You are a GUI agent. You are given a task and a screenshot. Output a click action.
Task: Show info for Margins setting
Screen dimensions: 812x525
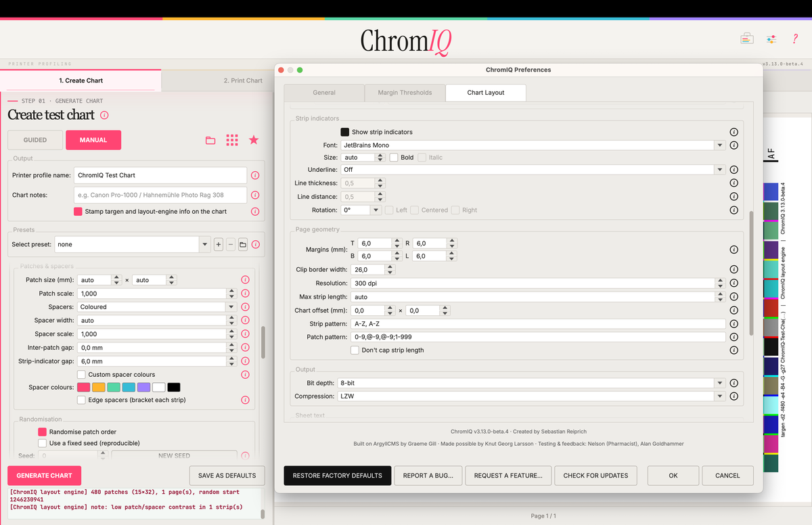[x=734, y=250]
